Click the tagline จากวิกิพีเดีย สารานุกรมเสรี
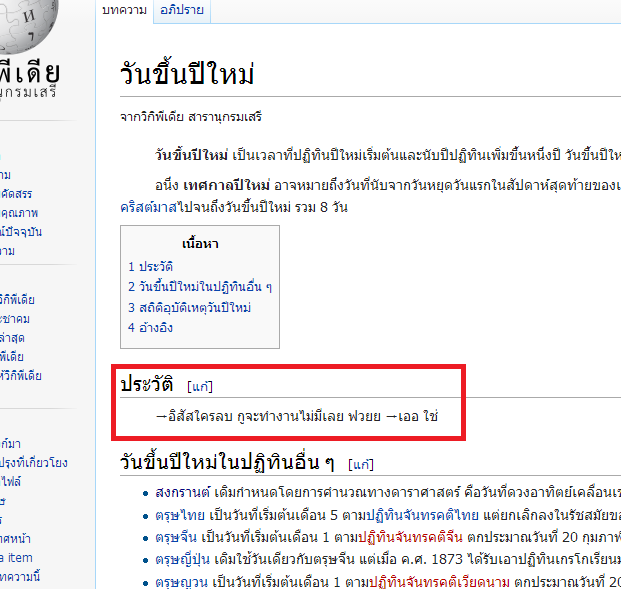 click(x=191, y=117)
